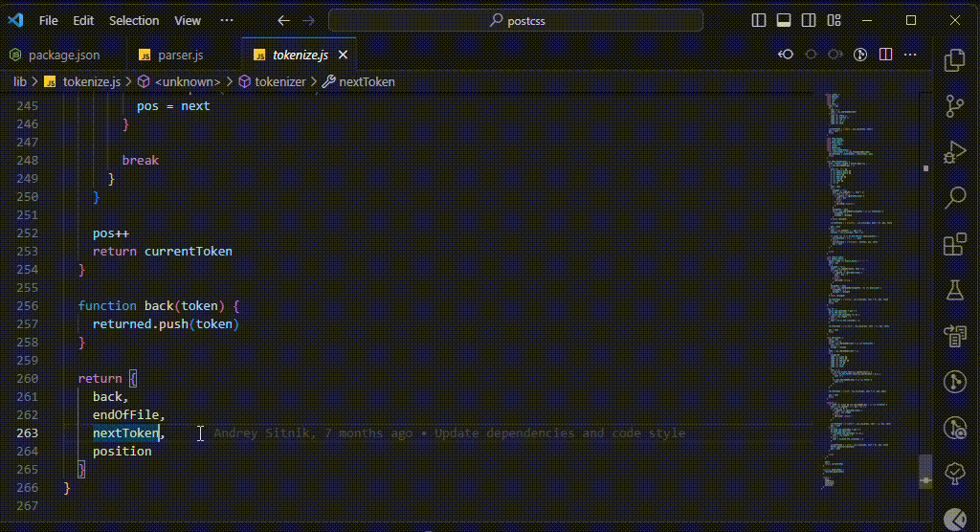The image size is (980, 532).
Task: Open the Source Control view
Action: [x=954, y=106]
